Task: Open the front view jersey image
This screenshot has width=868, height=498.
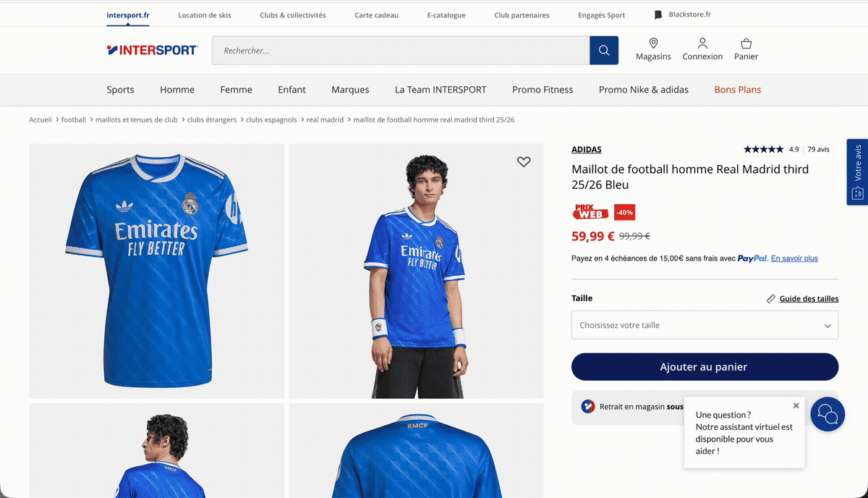Action: pyautogui.click(x=156, y=271)
